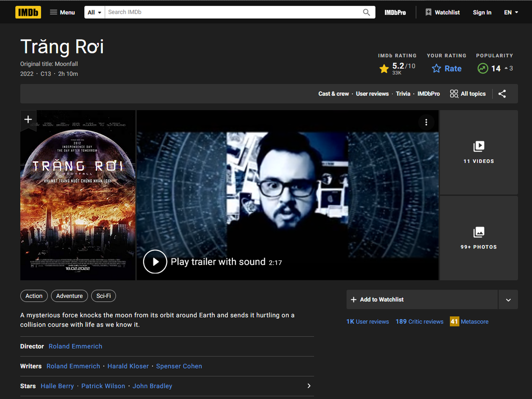Open John Bradley's page
The width and height of the screenshot is (532, 399).
tap(153, 386)
